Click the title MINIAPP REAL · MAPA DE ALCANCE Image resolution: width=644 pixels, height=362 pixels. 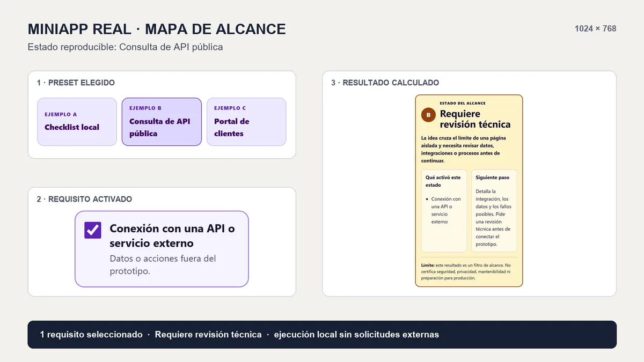pyautogui.click(x=157, y=29)
